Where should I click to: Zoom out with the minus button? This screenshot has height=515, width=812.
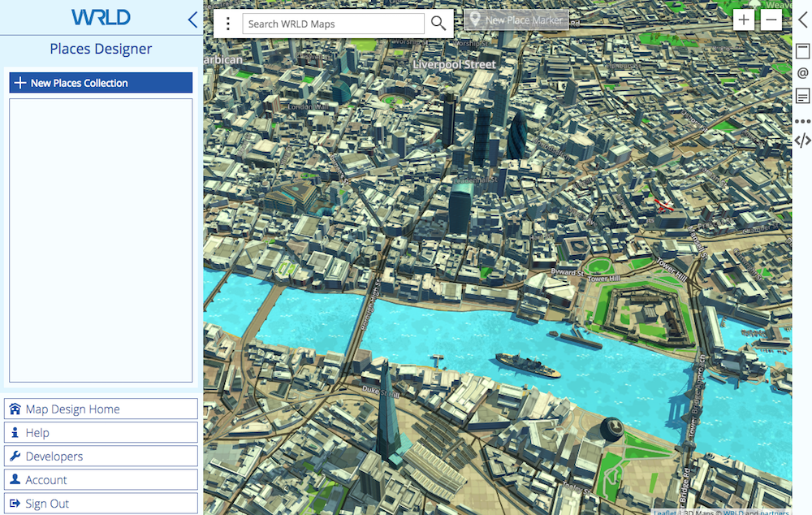[771, 20]
